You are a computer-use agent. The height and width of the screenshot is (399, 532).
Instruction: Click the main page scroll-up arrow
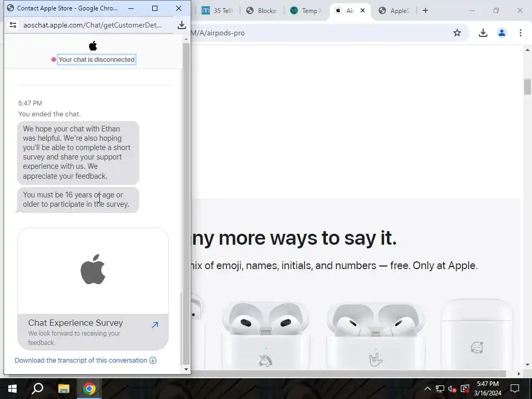pos(527,50)
